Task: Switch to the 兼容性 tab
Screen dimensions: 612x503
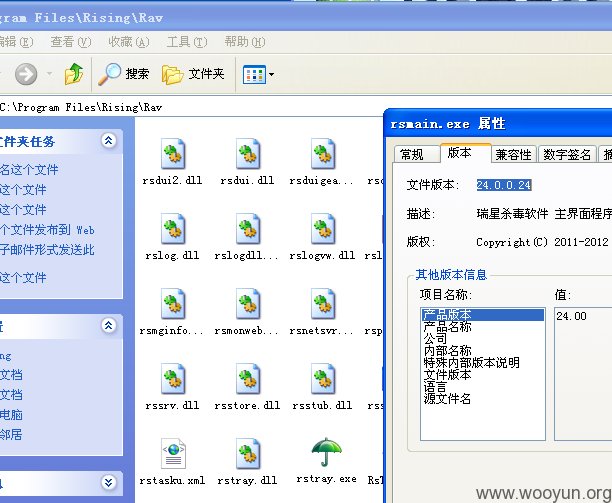Action: click(x=513, y=155)
